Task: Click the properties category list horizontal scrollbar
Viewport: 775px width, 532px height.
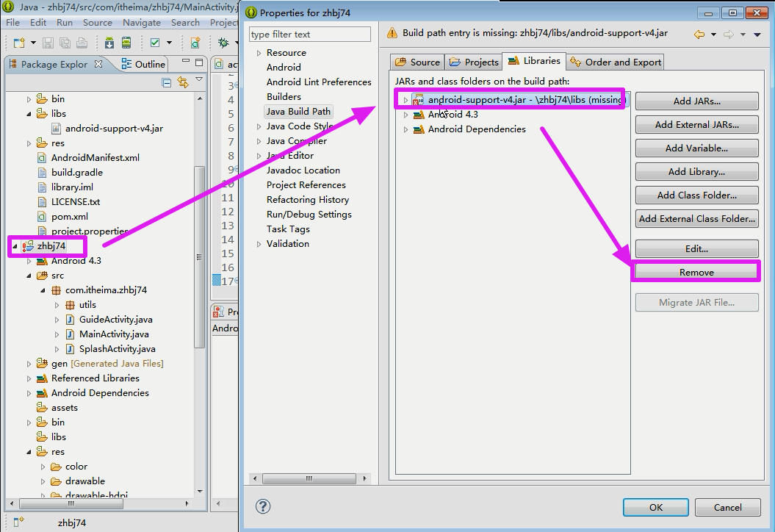Action: click(309, 478)
